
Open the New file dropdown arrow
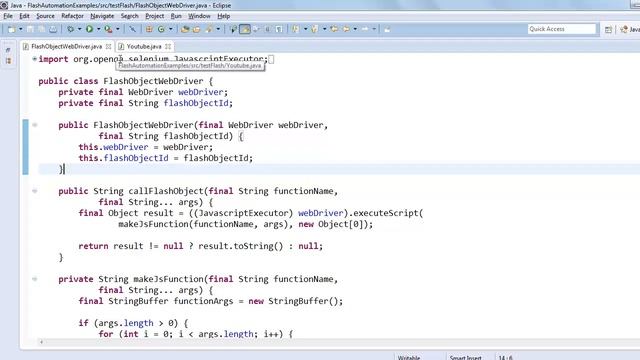[20, 29]
